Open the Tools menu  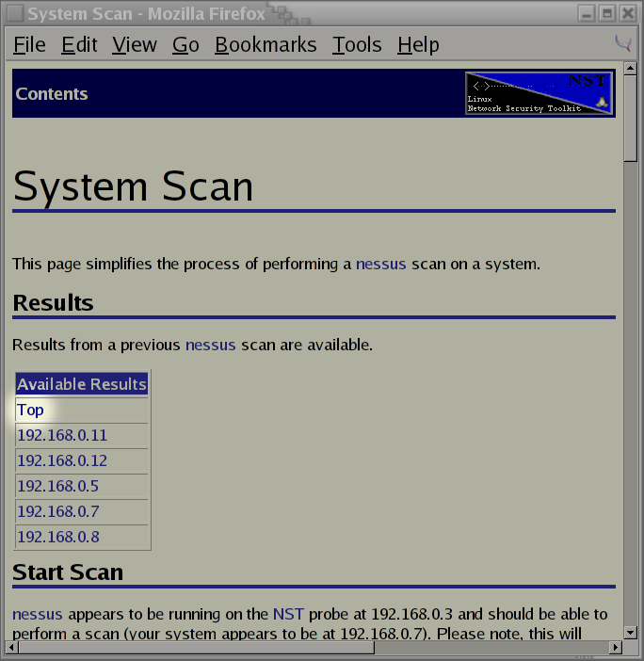[357, 44]
